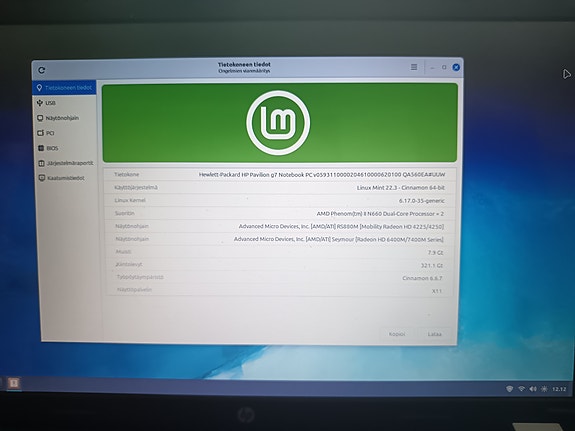The width and height of the screenshot is (575, 431).
Task: Open the panel clock showing 12.12
Action: click(x=559, y=389)
